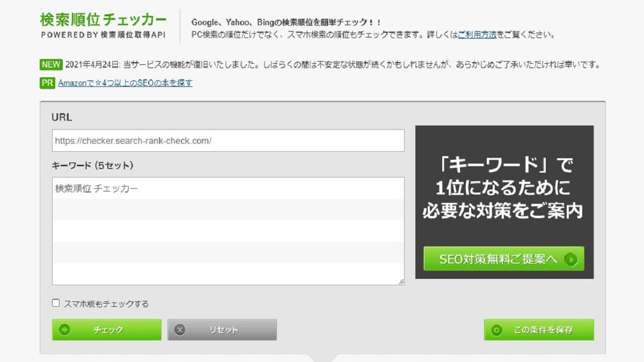Click the 検索順位チェッカー site logo
Image resolution: width=644 pixels, height=362 pixels.
click(x=103, y=20)
